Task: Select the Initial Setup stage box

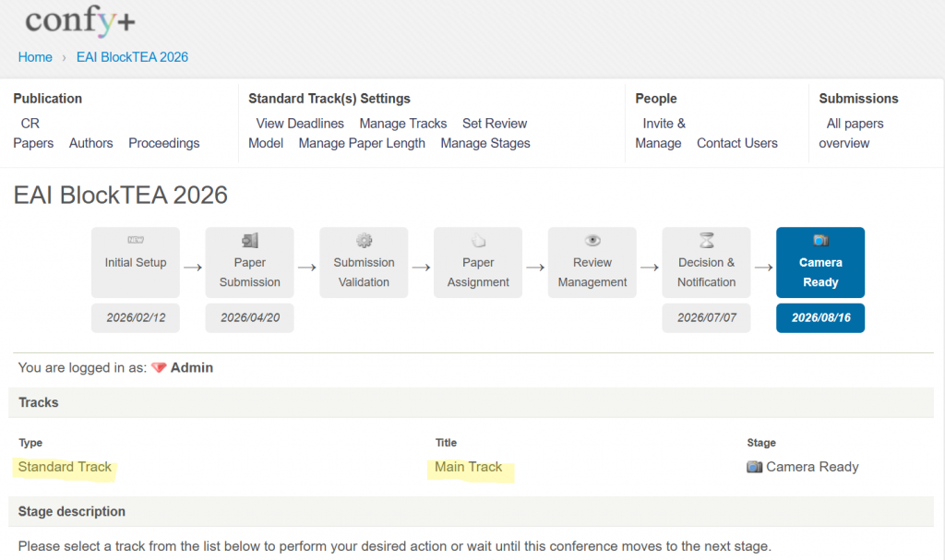Action: coord(136,262)
